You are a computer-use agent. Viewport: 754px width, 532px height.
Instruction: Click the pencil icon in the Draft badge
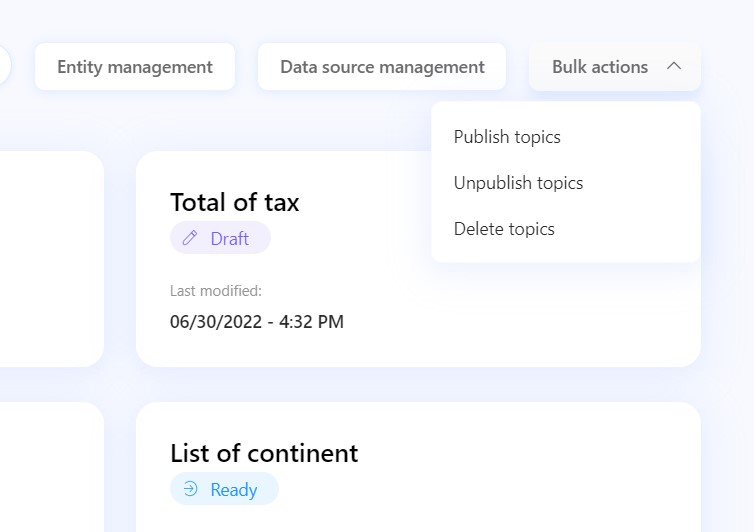click(x=190, y=238)
